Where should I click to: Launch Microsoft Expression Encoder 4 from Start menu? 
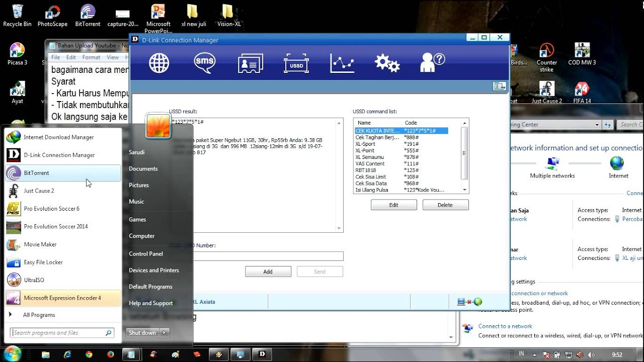63,298
